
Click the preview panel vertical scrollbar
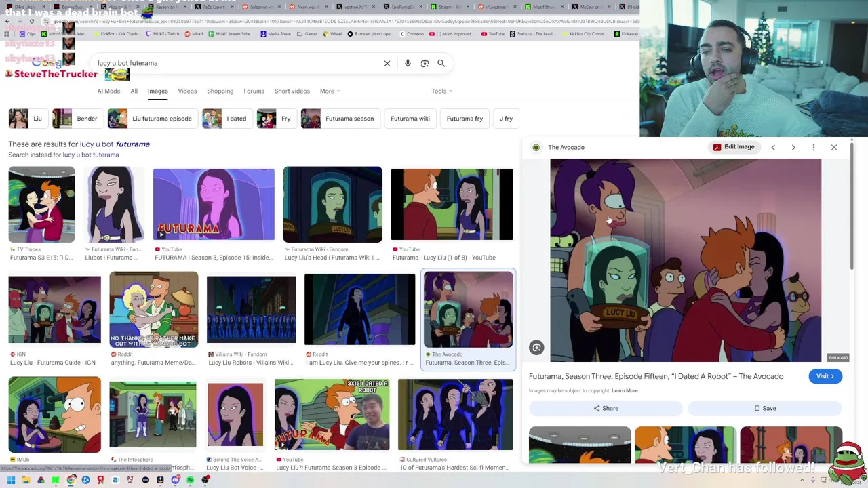click(x=851, y=207)
